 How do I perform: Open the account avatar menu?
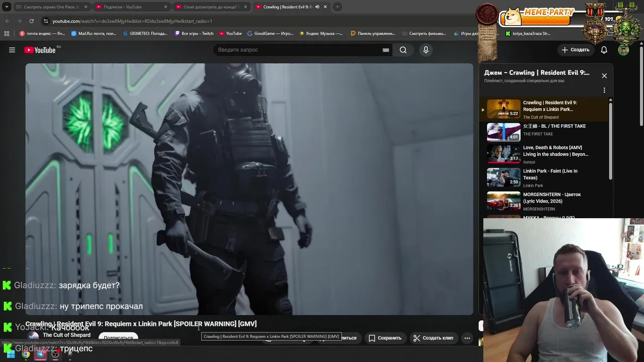(623, 50)
